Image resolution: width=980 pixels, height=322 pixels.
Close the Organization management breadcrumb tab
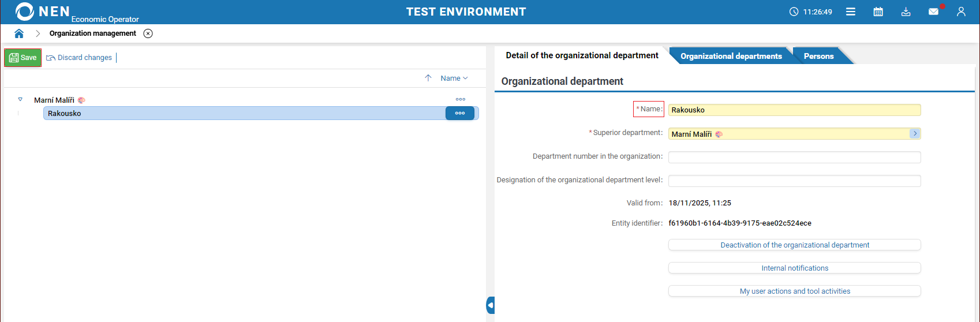(x=148, y=33)
